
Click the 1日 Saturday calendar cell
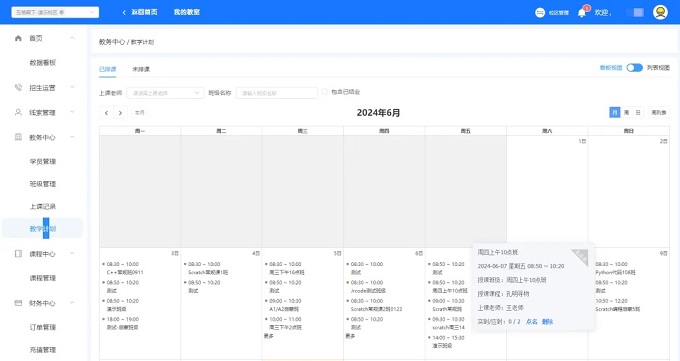[x=547, y=191]
